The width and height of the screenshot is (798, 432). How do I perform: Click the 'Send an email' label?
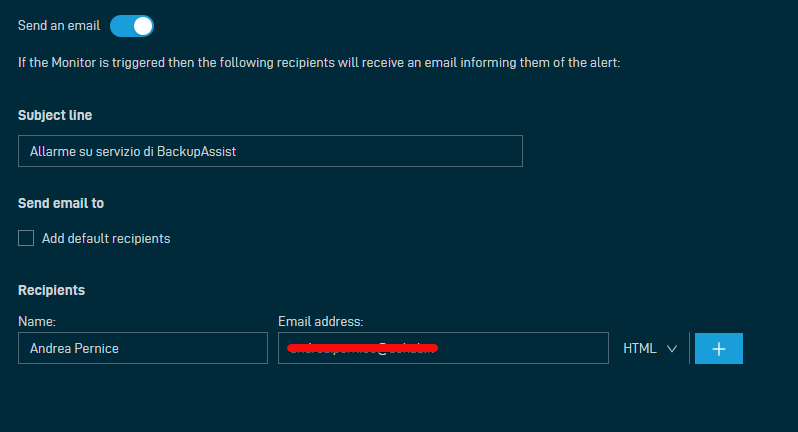click(x=59, y=25)
